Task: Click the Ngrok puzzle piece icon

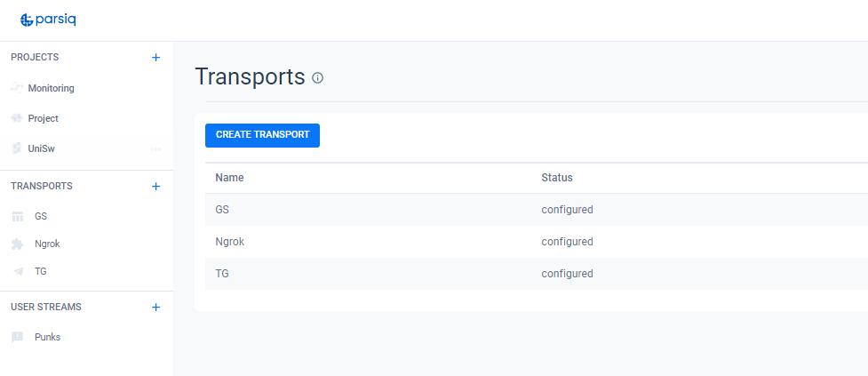Action: click(18, 244)
